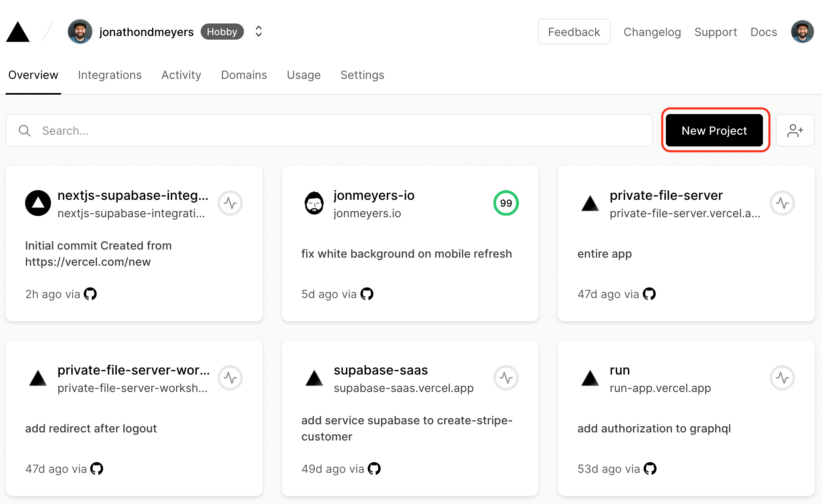Screen dimensions: 822x504
Task: Visit run-app.vercel.app domain link
Action: pos(660,388)
